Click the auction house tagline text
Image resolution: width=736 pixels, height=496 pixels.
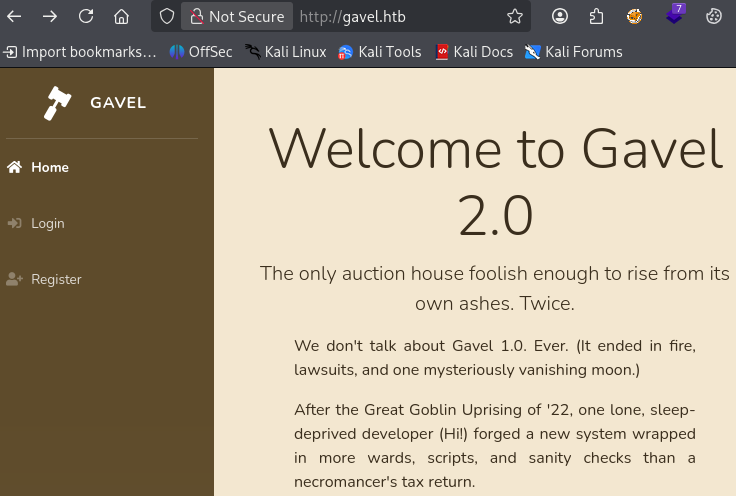[x=495, y=288]
